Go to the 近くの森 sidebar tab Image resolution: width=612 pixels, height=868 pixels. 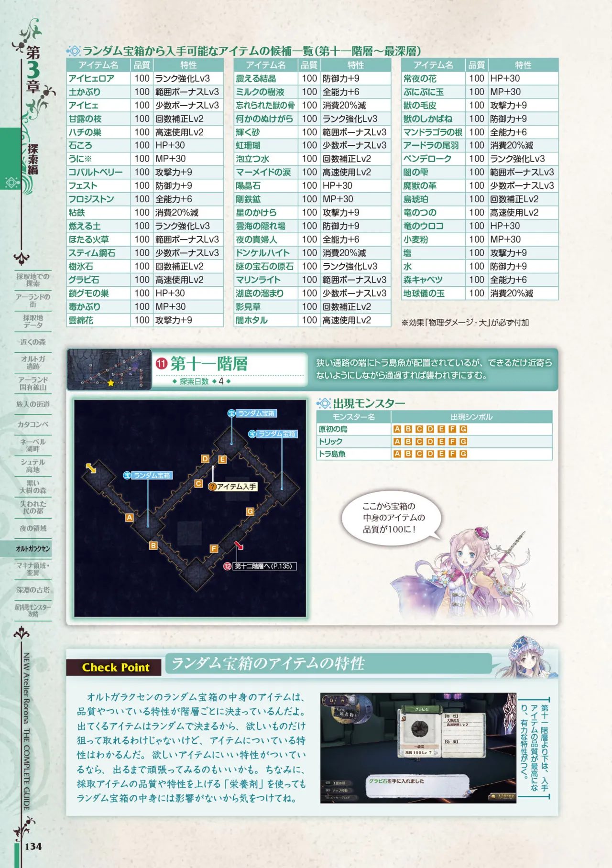pos(33,342)
